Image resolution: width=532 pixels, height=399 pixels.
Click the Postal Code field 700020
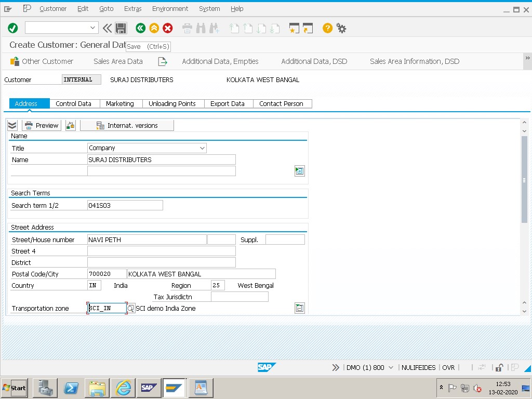click(107, 274)
